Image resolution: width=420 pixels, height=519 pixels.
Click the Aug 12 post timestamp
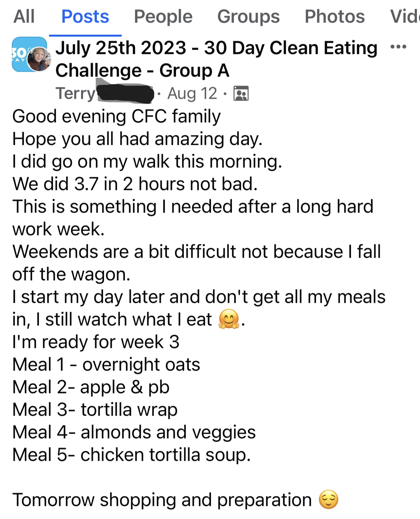pyautogui.click(x=192, y=94)
